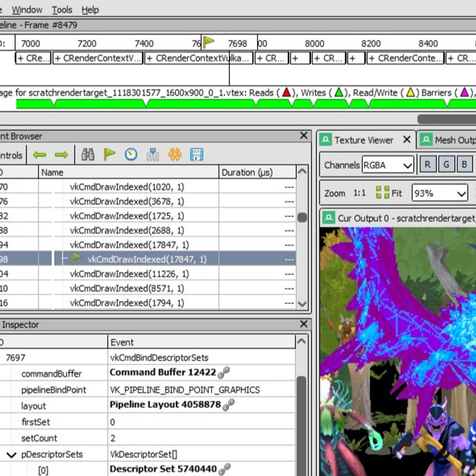
Task: Click the Event Browser scrollbar thumb
Action: click(302, 218)
